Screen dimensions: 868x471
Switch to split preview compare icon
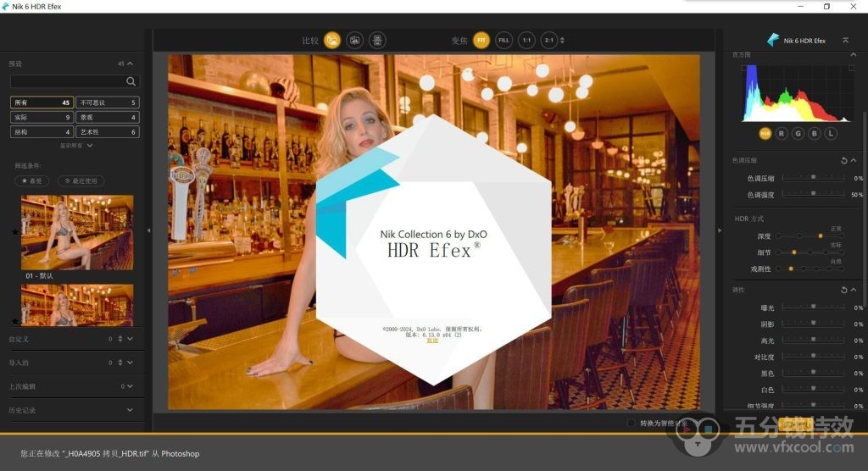point(355,40)
